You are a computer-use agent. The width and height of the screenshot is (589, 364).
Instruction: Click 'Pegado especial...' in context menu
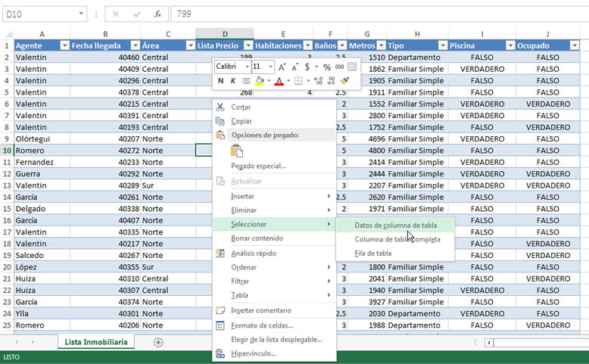pos(258,166)
